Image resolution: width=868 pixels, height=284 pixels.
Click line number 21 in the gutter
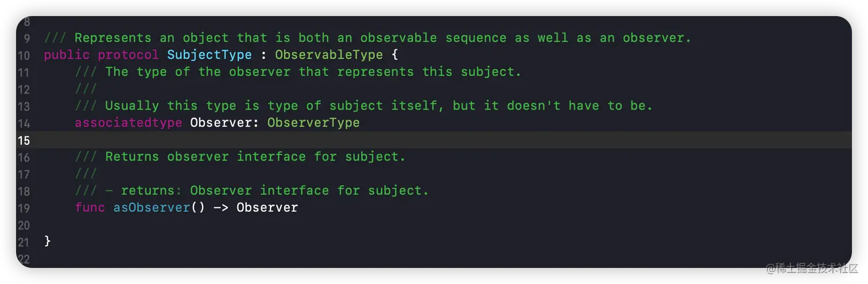click(24, 242)
